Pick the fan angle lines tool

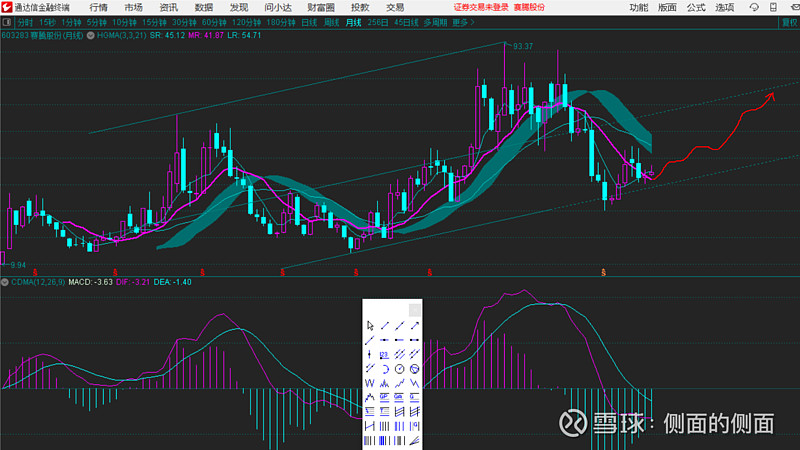pos(414,441)
